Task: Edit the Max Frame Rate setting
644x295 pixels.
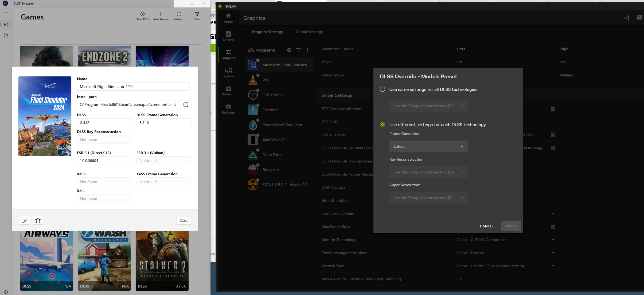Action: (553, 227)
